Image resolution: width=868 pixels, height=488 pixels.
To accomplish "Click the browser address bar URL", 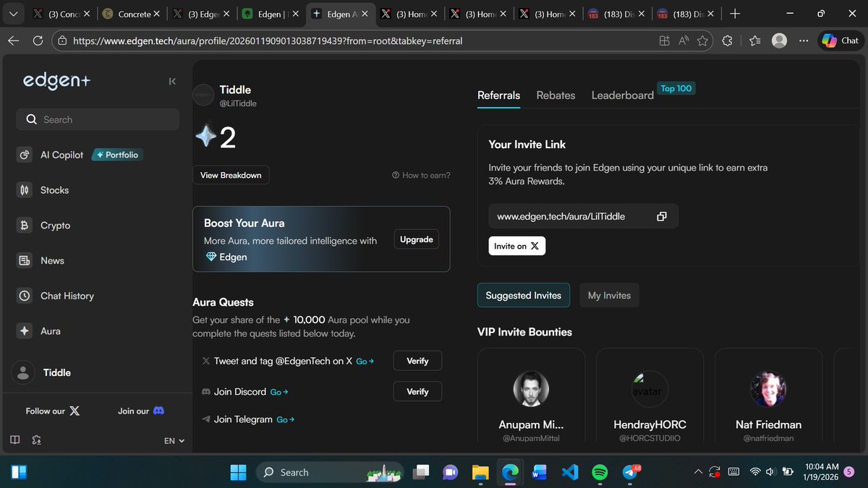I will tap(268, 41).
